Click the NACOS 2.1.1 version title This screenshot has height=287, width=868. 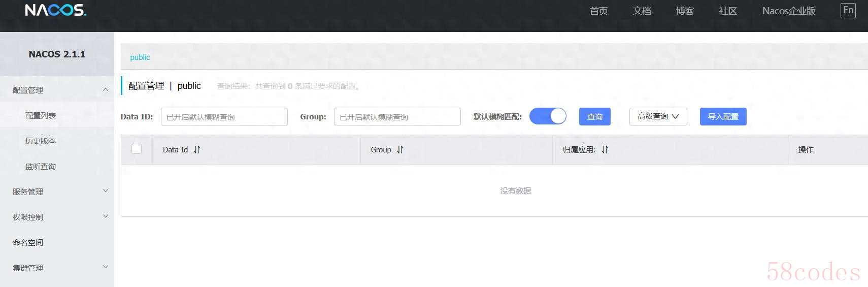click(x=57, y=54)
